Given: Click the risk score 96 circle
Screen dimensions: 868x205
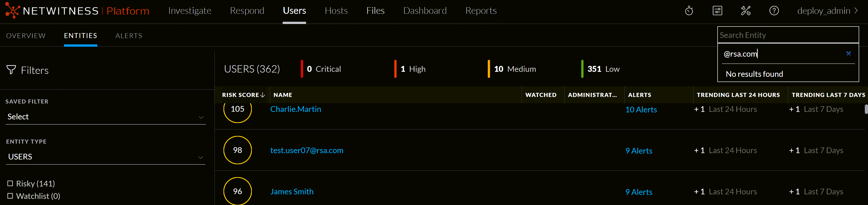Looking at the screenshot, I should tap(238, 191).
